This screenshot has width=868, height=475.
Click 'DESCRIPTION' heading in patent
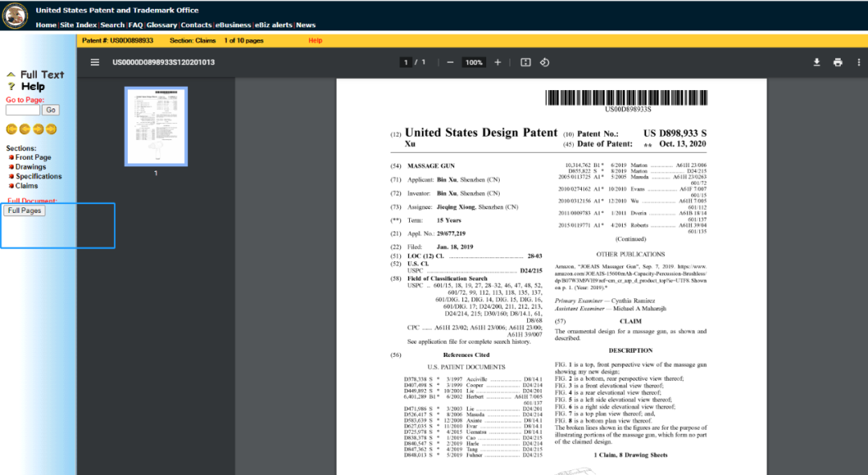pyautogui.click(x=631, y=350)
